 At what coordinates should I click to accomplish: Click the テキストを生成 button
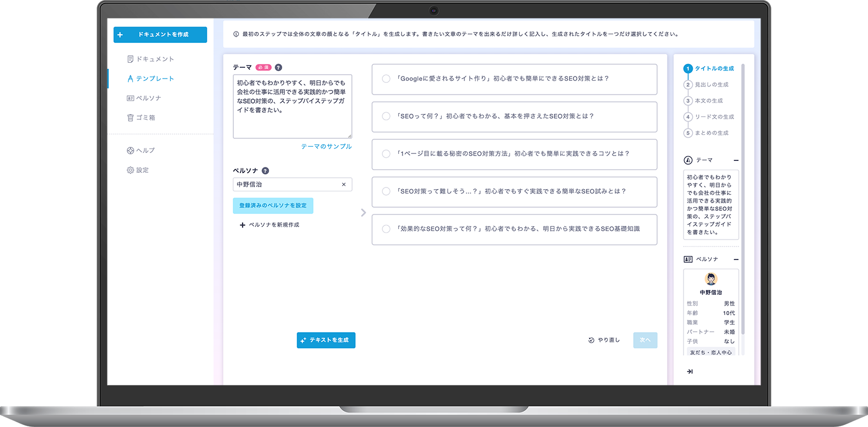click(326, 340)
